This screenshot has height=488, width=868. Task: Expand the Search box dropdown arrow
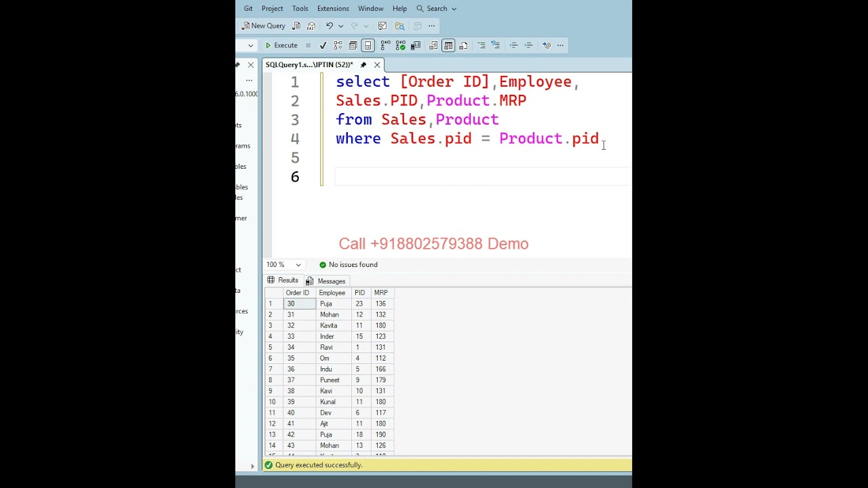[x=454, y=9]
